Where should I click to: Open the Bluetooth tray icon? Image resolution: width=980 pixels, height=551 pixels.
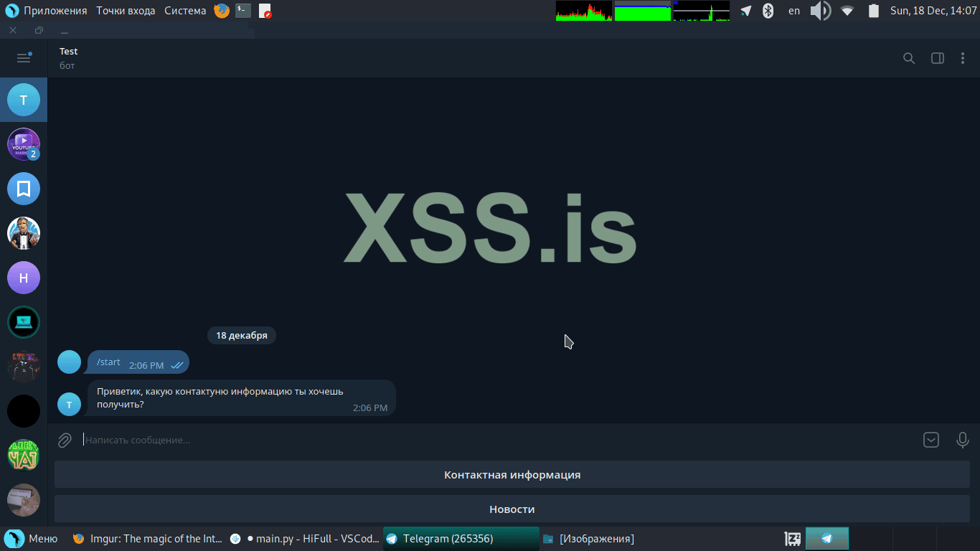tap(768, 11)
